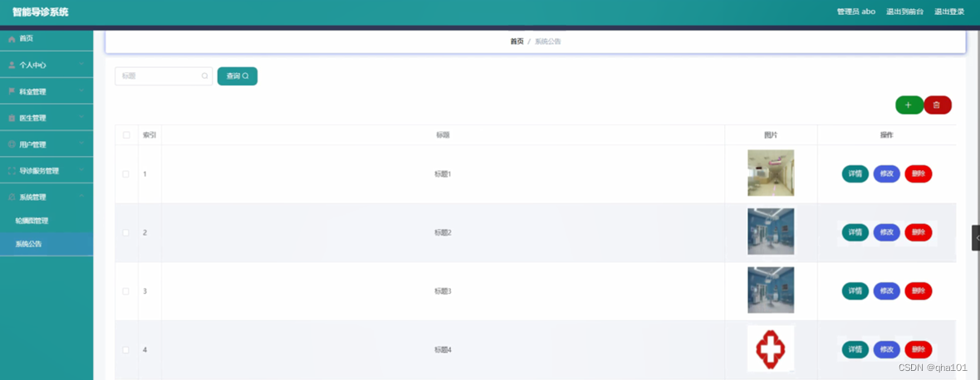The image size is (980, 380).
Task: Click 删除 button for 标题1
Action: (x=918, y=174)
